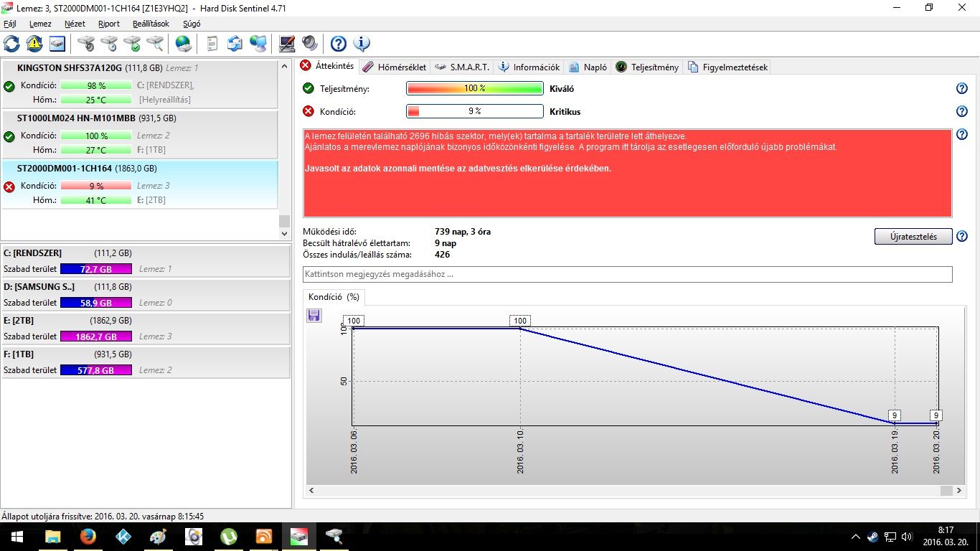Click the Újratesztelés button
The height and width of the screenshot is (551, 980).
coord(913,237)
